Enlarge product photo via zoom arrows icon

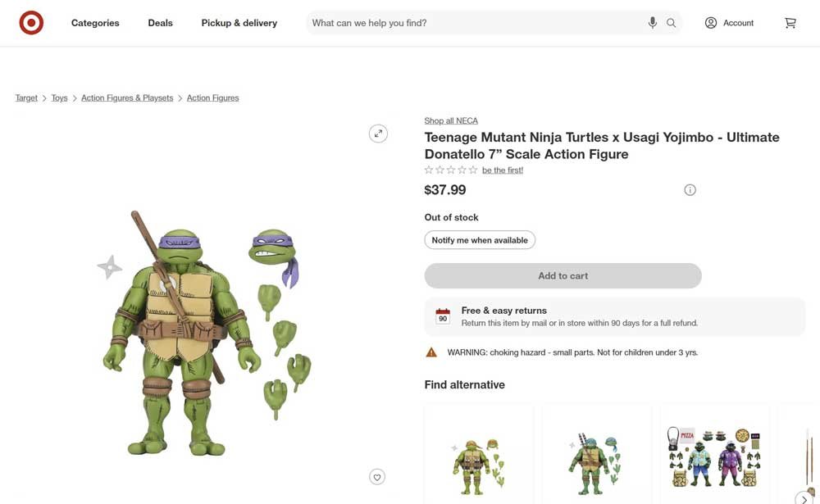(x=377, y=133)
